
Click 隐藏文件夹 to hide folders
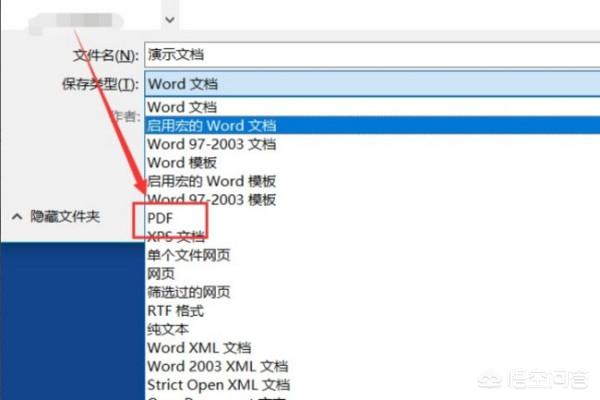click(x=64, y=216)
